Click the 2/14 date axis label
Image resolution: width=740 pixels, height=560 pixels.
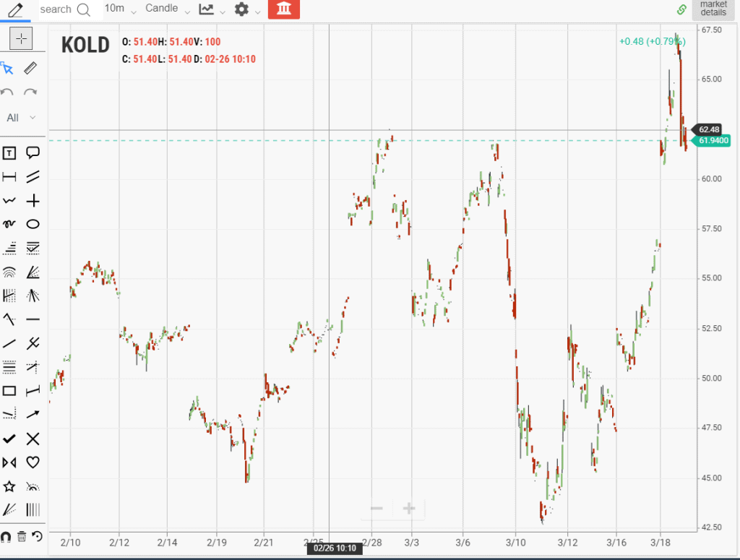(x=167, y=543)
